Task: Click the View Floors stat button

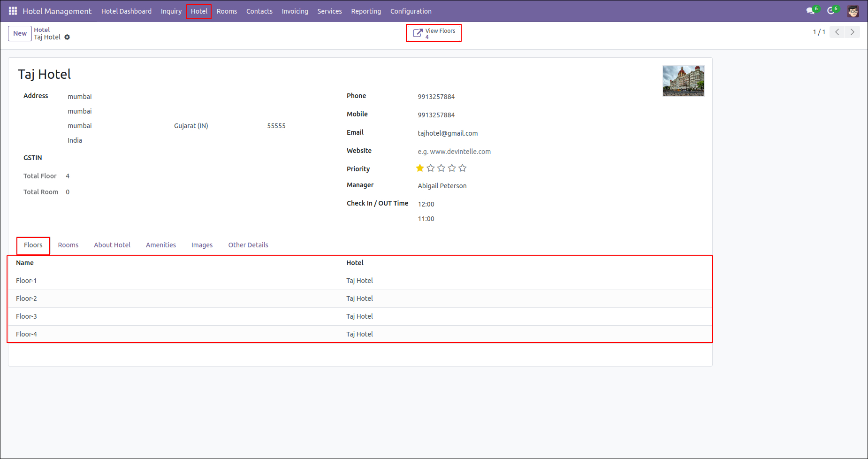Action: tap(434, 33)
